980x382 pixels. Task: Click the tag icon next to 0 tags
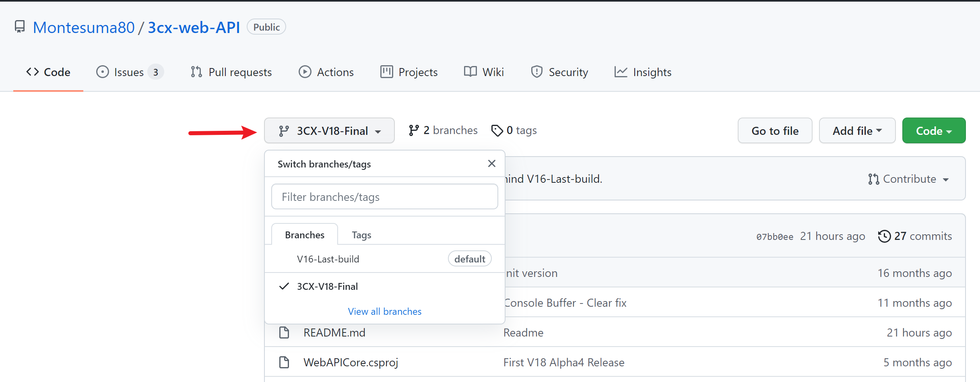pos(497,130)
